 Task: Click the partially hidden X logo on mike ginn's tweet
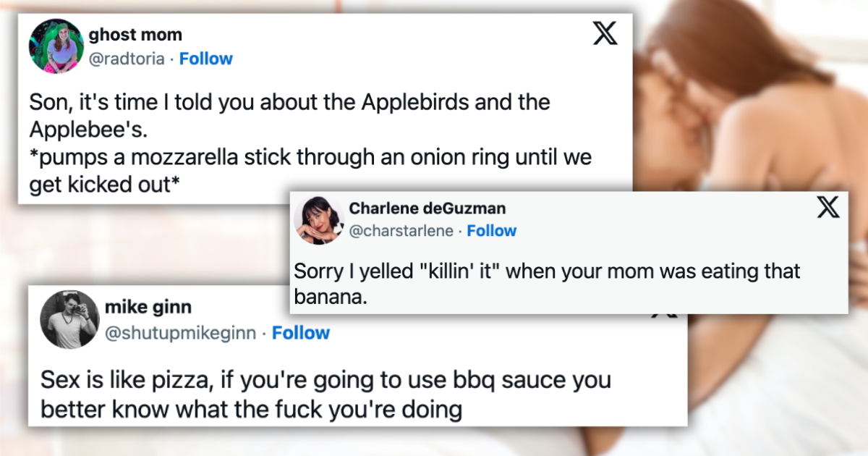tap(663, 316)
